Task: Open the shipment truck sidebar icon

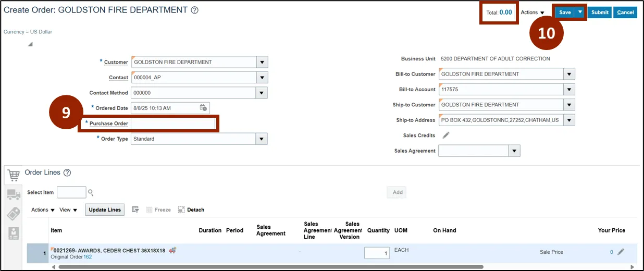Action: (x=14, y=195)
